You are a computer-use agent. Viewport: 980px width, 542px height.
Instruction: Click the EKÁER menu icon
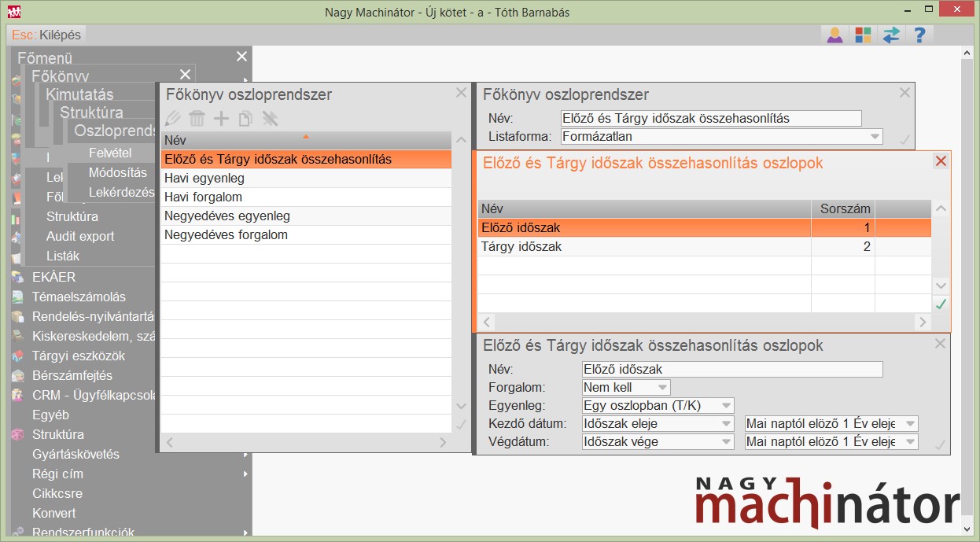point(18,277)
